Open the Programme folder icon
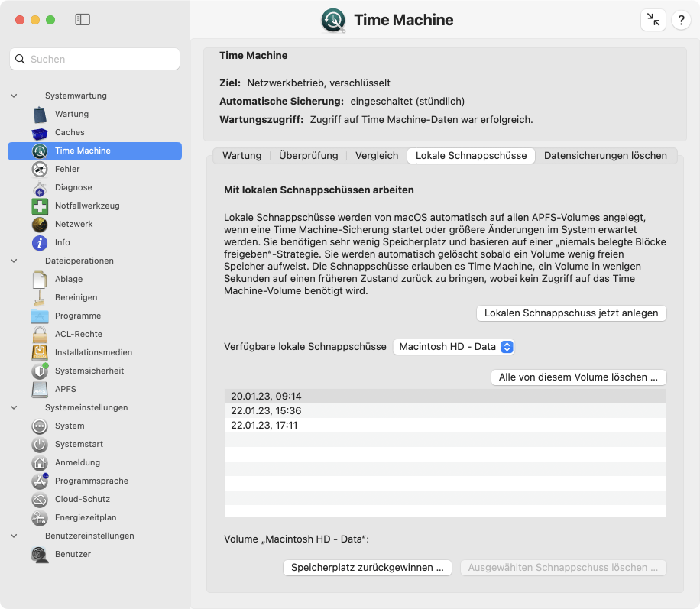The width and height of the screenshot is (700, 609). tap(40, 316)
